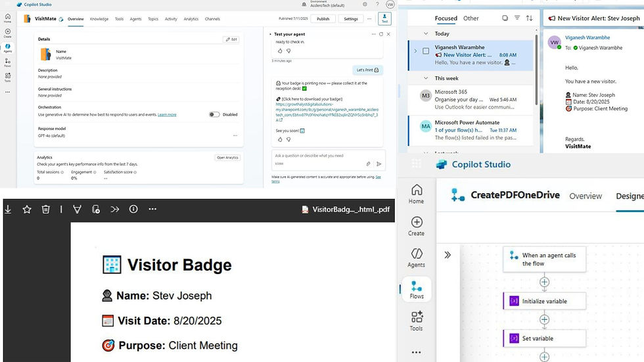The image size is (644, 362).
Task: Close the Test your agent panel
Action: click(388, 34)
